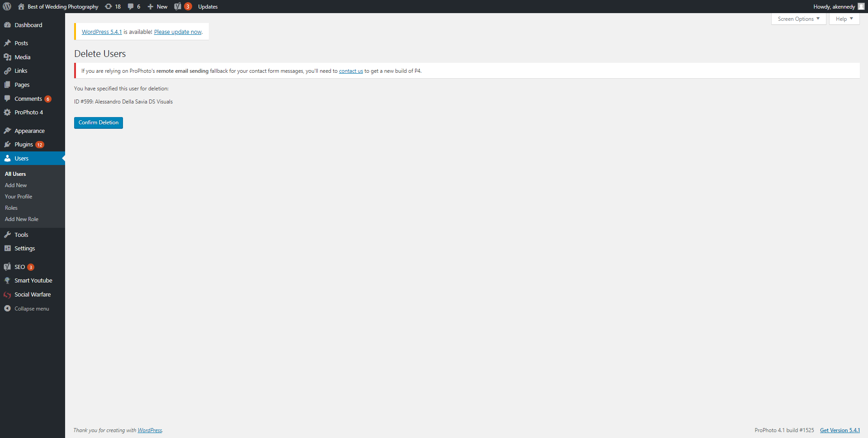The image size is (868, 438).
Task: Click the SEO Yoast sidebar icon
Action: pyautogui.click(x=7, y=267)
